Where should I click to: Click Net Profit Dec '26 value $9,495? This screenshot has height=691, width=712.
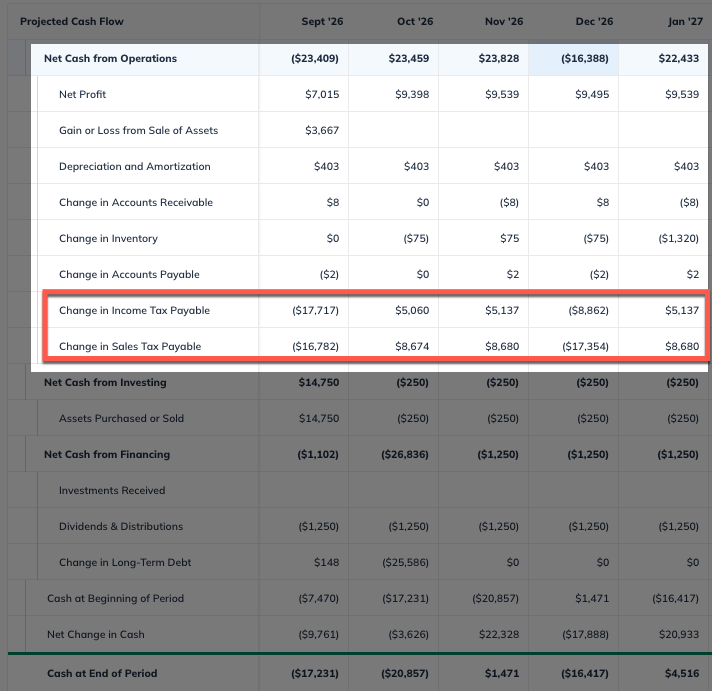592,94
